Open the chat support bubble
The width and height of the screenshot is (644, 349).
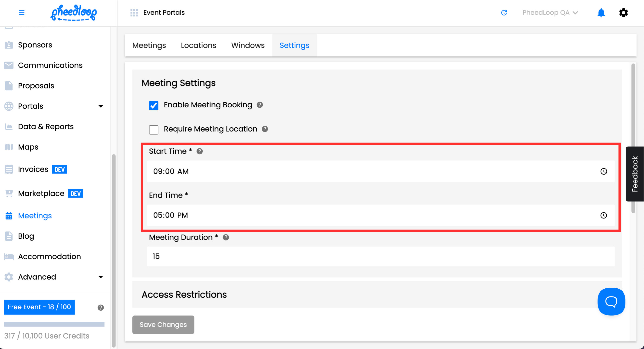pos(611,301)
